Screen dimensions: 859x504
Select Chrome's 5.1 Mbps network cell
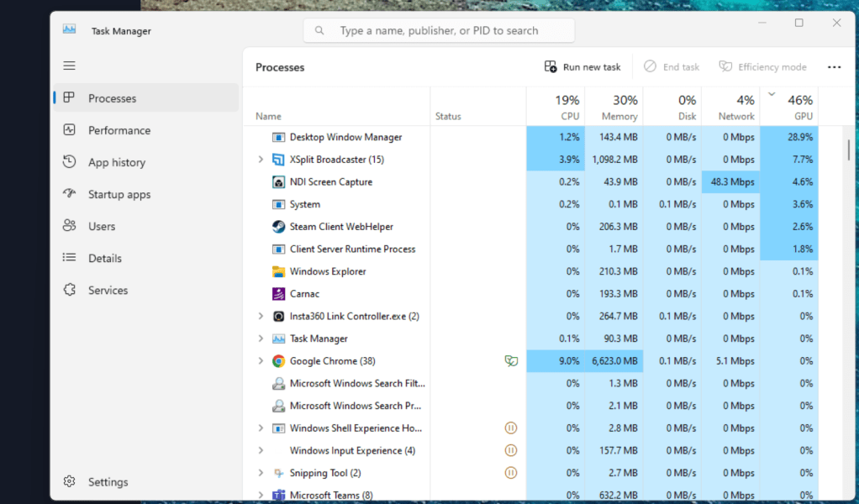(730, 361)
